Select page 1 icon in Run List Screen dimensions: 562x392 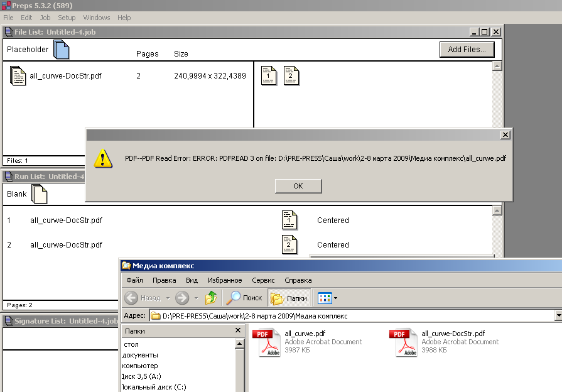tap(289, 220)
